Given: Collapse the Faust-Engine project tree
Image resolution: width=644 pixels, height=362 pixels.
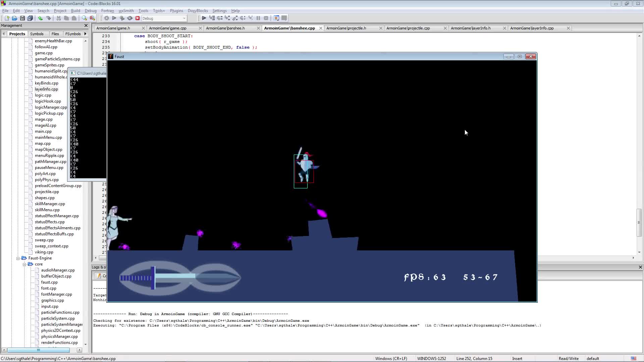Looking at the screenshot, I should (18, 258).
